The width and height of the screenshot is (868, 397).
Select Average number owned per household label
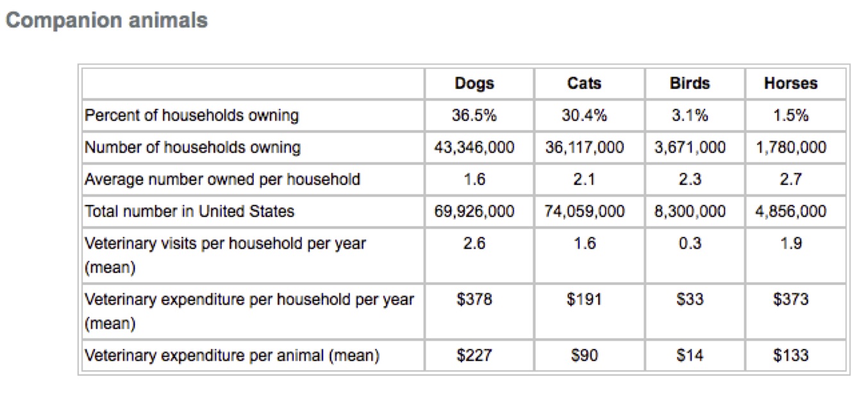222,179
